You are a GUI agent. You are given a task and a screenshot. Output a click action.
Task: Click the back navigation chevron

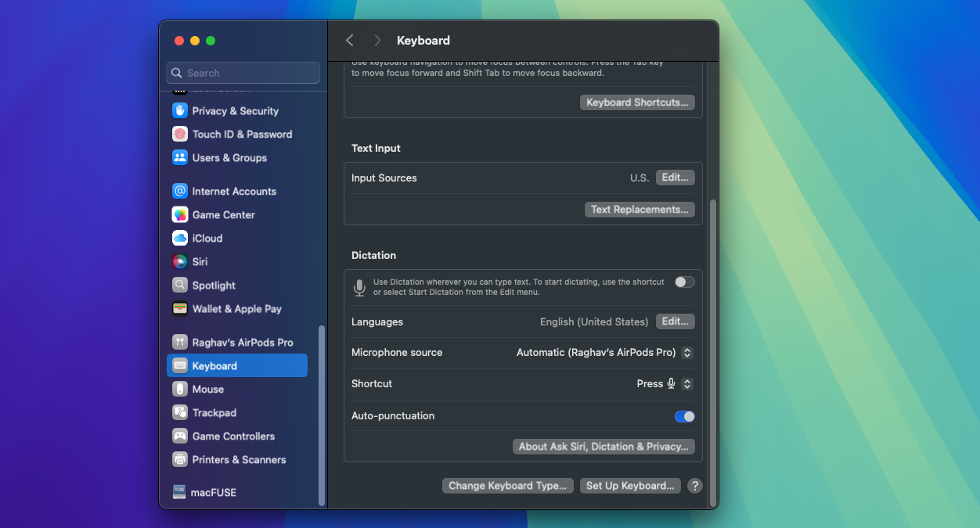pos(350,40)
